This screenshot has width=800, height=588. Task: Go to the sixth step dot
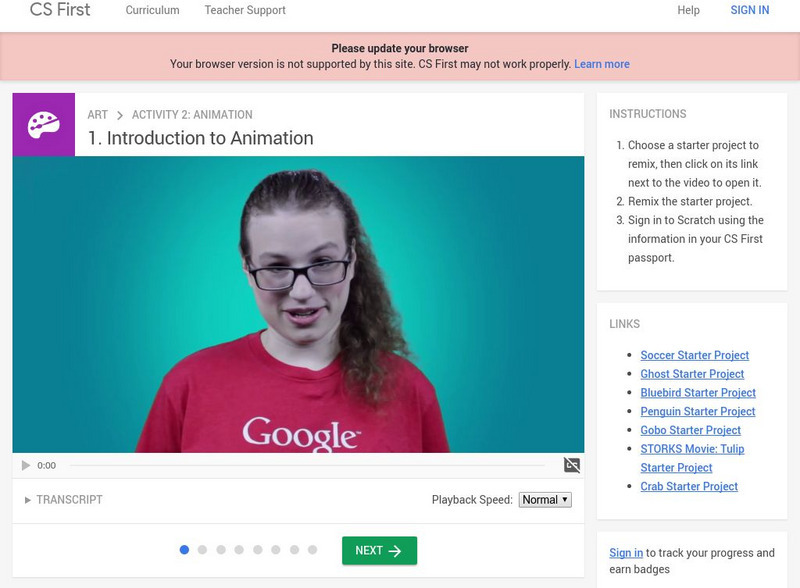[276, 550]
